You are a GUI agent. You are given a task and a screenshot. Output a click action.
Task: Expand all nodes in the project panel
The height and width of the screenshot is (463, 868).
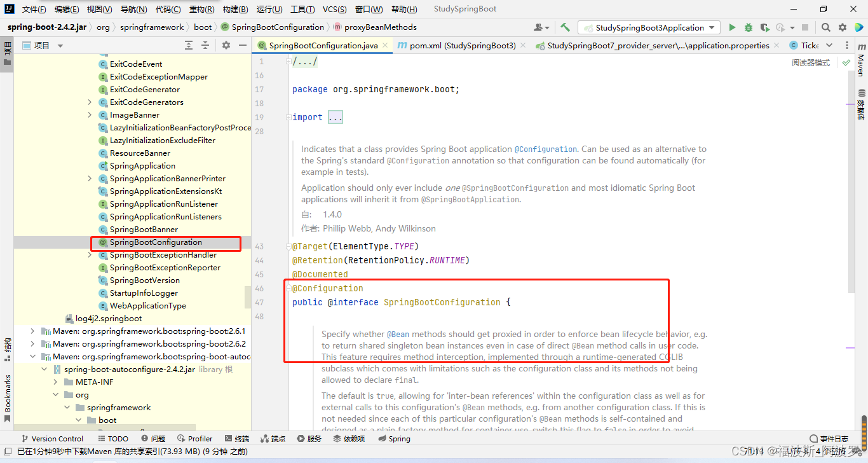189,45
